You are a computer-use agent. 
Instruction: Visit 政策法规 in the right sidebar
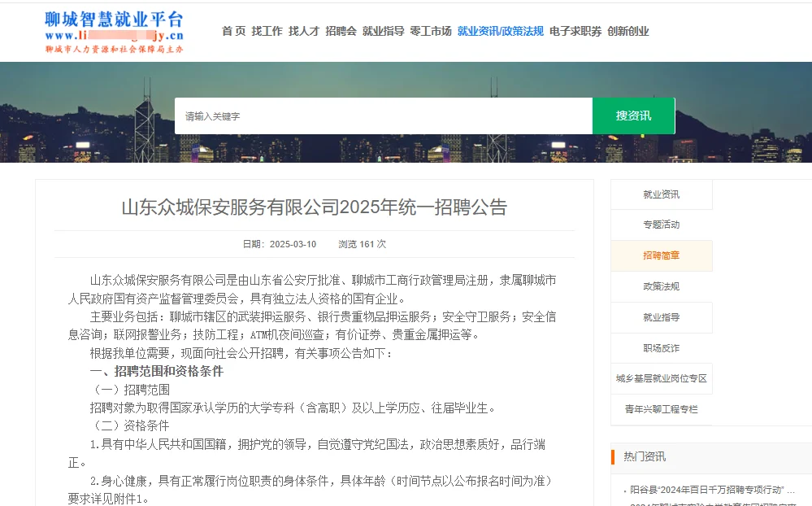[662, 286]
